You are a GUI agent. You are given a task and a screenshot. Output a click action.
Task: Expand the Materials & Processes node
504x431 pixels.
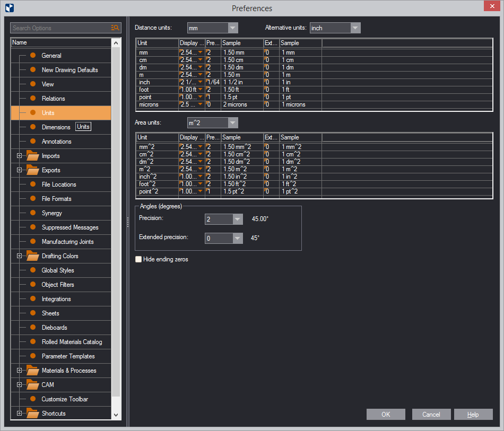[19, 371]
